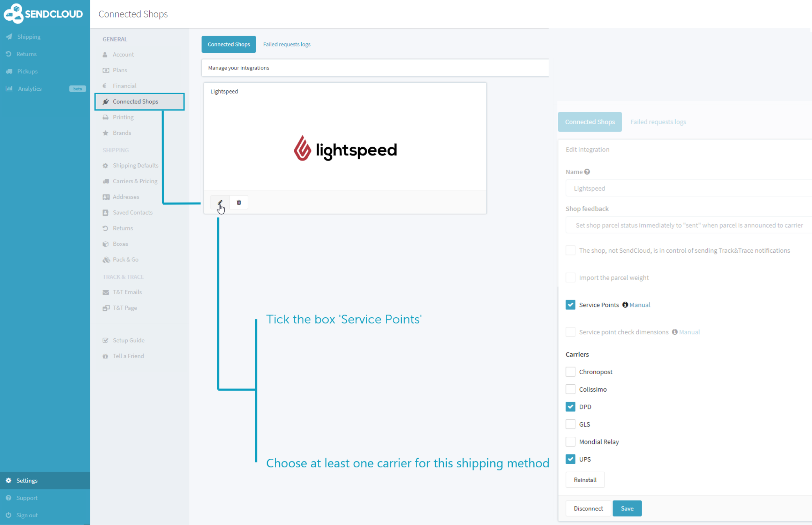This screenshot has width=812, height=525.
Task: Click the Sign out text label
Action: 27,515
